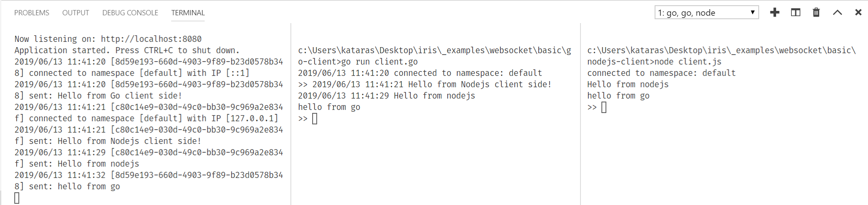The width and height of the screenshot is (868, 205).
Task: Create a new terminal with the plus icon
Action: [x=774, y=13]
